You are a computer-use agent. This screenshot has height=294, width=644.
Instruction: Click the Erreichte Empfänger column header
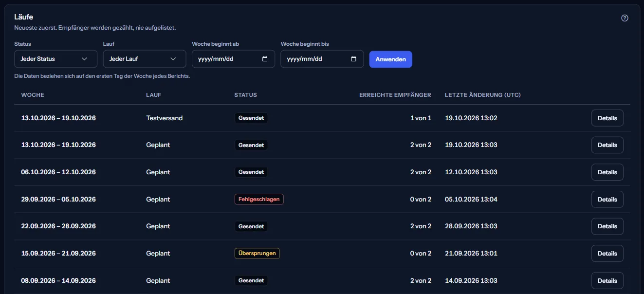[395, 95]
